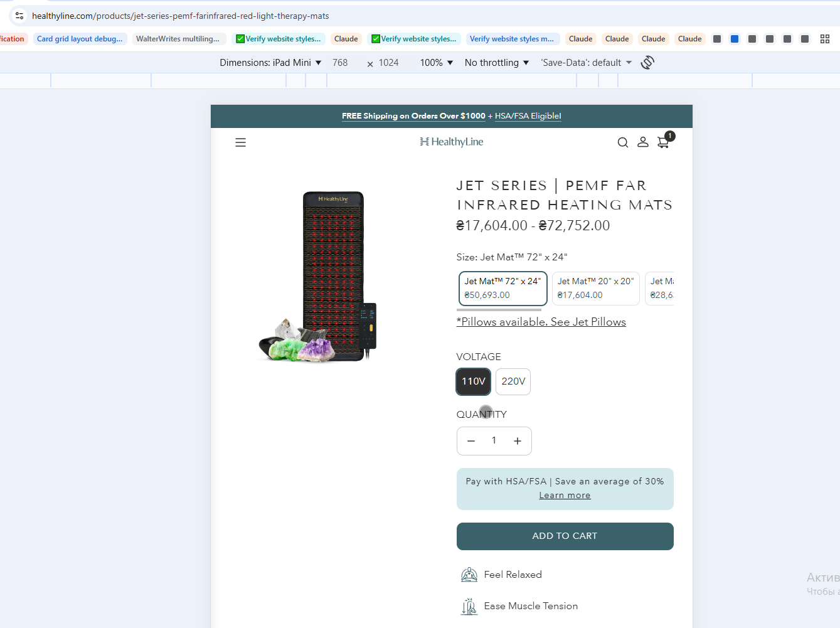This screenshot has width=840, height=628.
Task: Open the hamburger navigation menu
Action: (240, 142)
